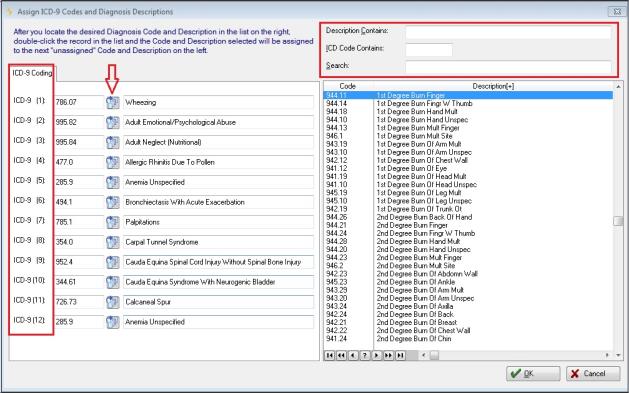The width and height of the screenshot is (629, 393).
Task: Select row 2nd Degree Burn Of Chin
Action: click(x=468, y=339)
